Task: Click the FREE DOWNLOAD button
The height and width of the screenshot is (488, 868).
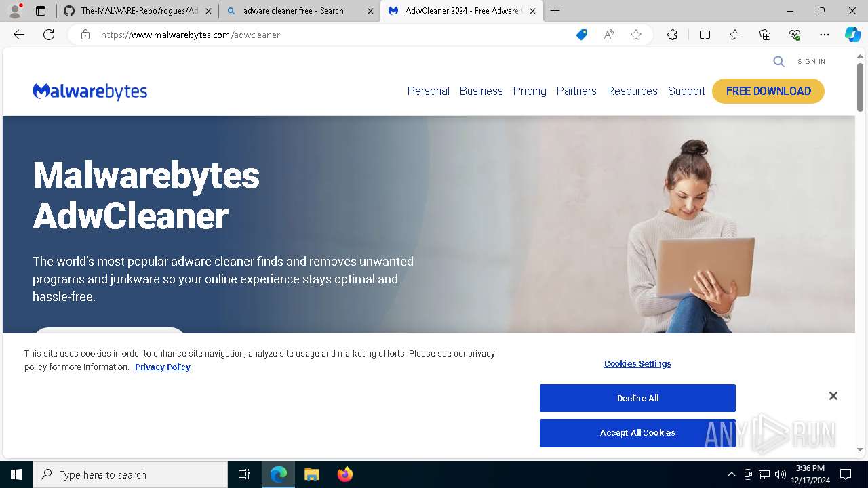Action: click(768, 91)
